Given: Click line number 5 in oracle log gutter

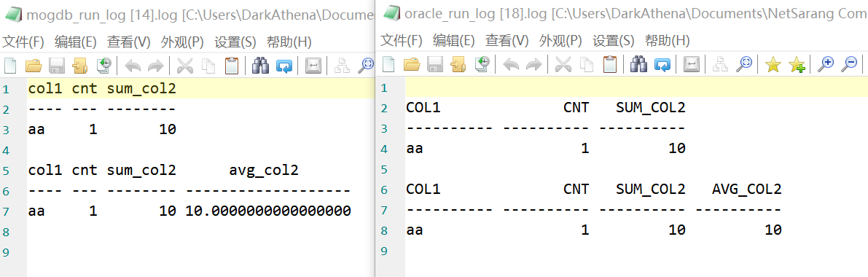Looking at the screenshot, I should [x=384, y=169].
